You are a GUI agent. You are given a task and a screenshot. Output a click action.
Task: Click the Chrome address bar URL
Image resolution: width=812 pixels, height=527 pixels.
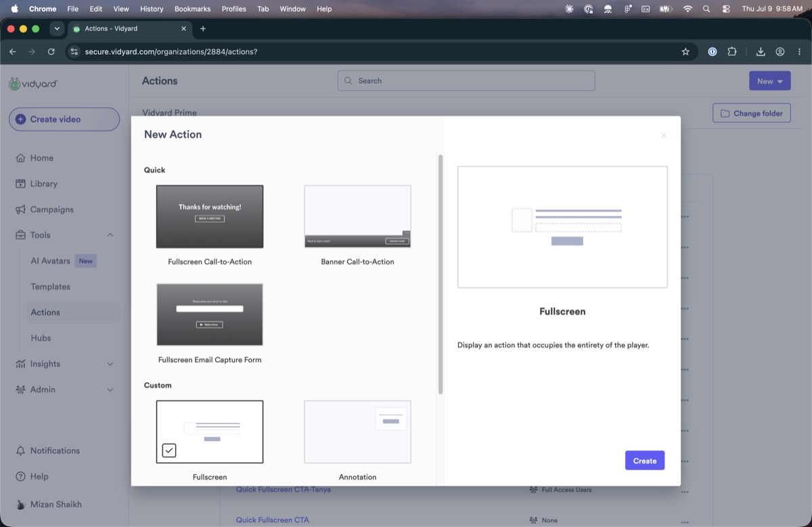click(x=171, y=51)
